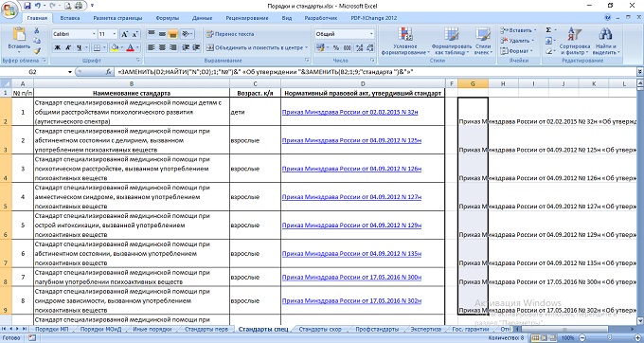
Task: Switch to the Разметка страницы ribbon tab
Action: pyautogui.click(x=117, y=18)
